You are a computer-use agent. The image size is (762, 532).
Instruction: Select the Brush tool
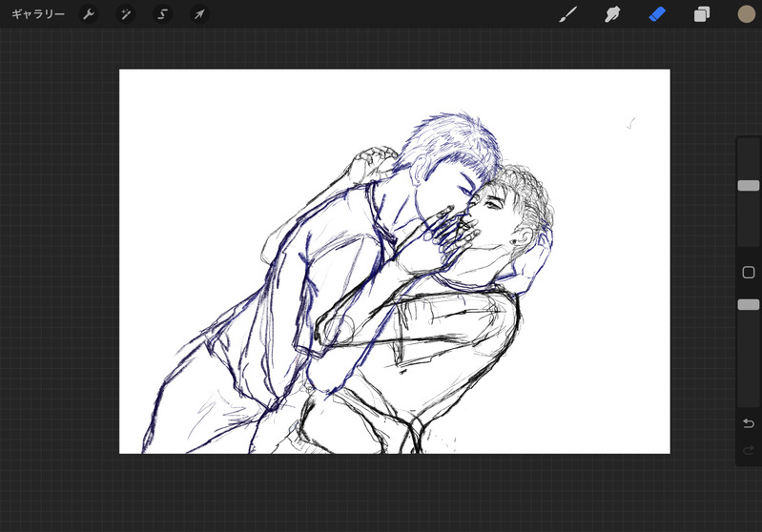click(567, 14)
